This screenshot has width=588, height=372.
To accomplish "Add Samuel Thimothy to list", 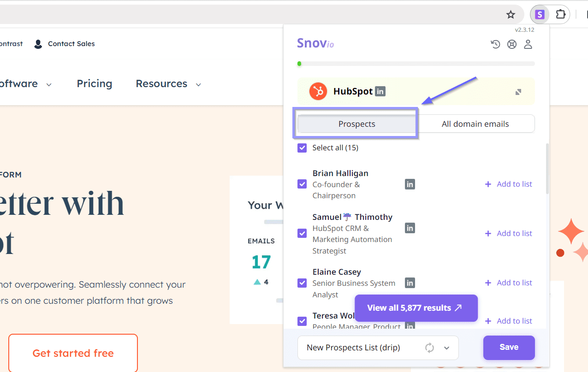I will coord(509,233).
